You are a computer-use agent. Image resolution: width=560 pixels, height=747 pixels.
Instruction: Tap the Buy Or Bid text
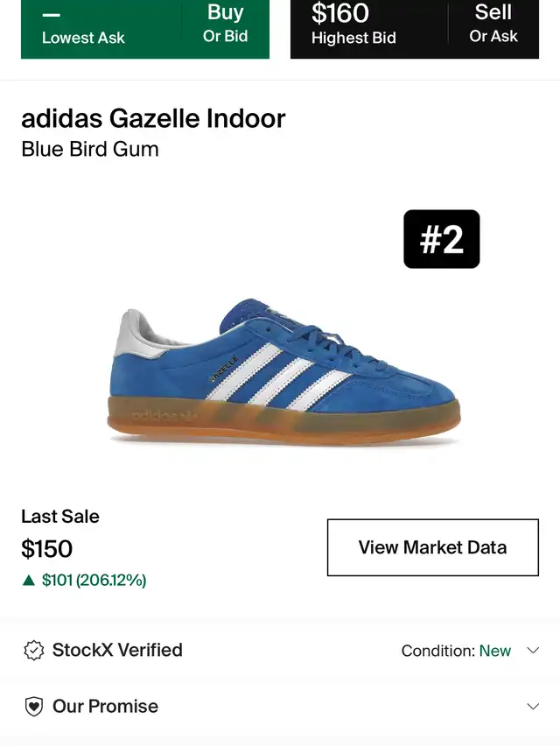(225, 24)
